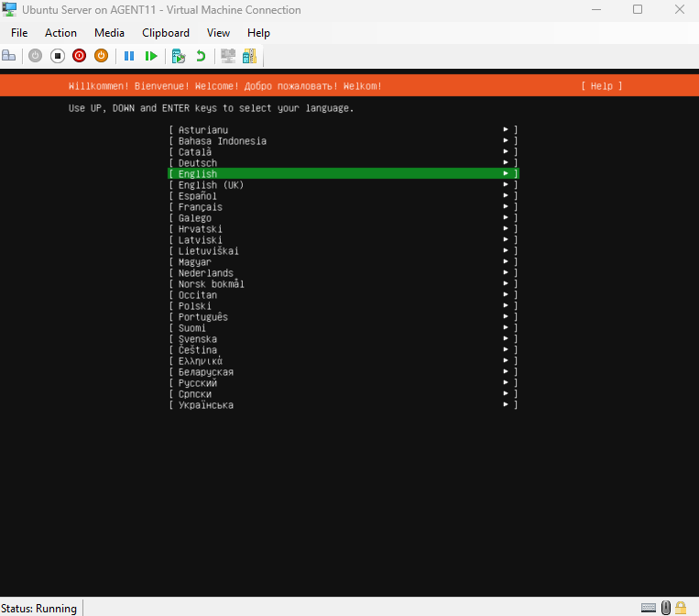Expand the arrow on the Français row
Screen dimensions: 699x616
point(506,207)
